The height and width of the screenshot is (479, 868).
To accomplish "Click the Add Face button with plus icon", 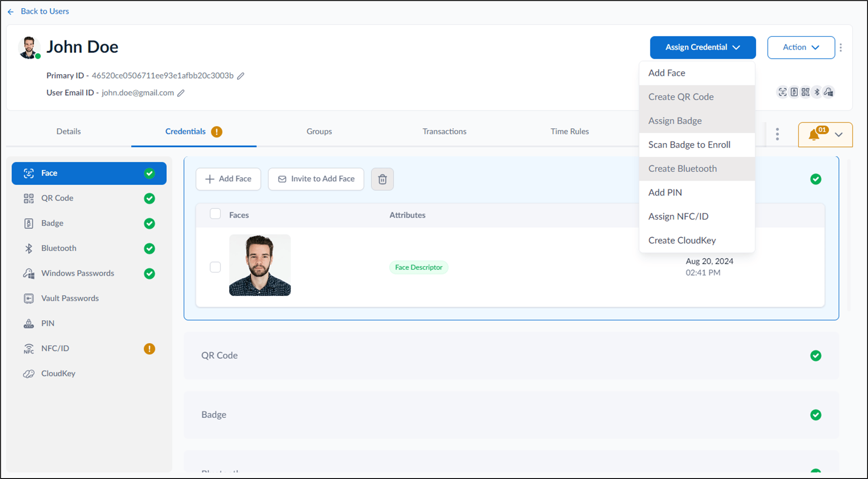I will tap(228, 179).
